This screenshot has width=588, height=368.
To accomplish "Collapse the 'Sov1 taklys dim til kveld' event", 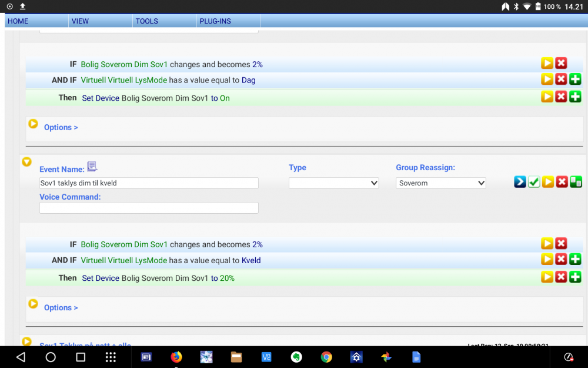I will (x=26, y=161).
